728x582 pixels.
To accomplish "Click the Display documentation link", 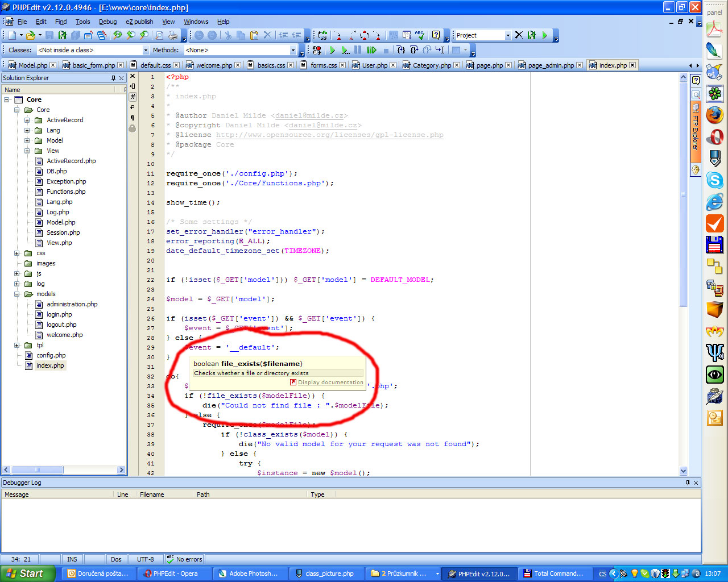I will point(330,383).
